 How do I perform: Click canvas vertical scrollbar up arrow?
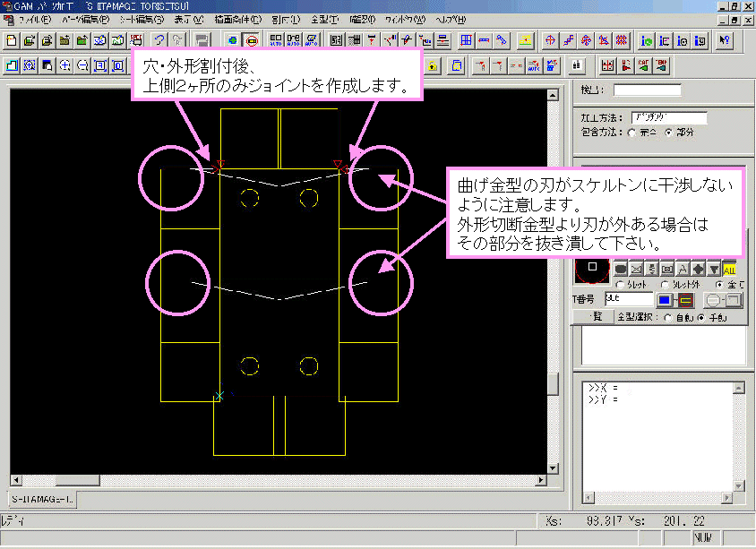(553, 95)
